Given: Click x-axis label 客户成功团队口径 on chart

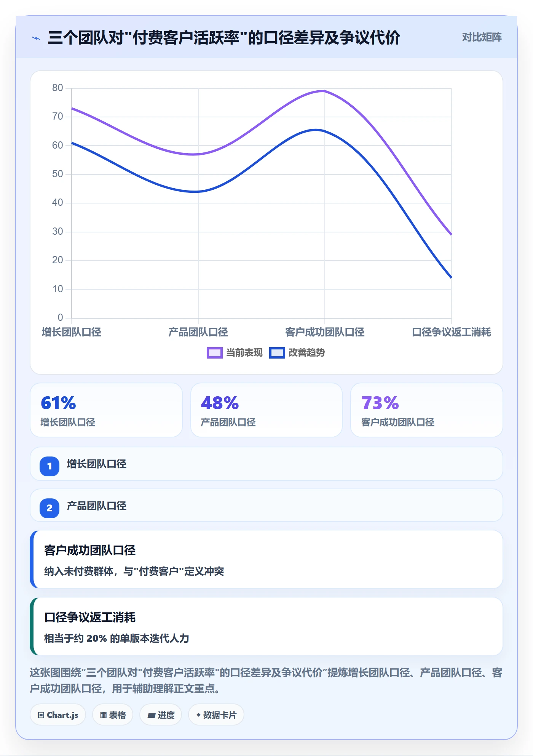Looking at the screenshot, I should (325, 332).
